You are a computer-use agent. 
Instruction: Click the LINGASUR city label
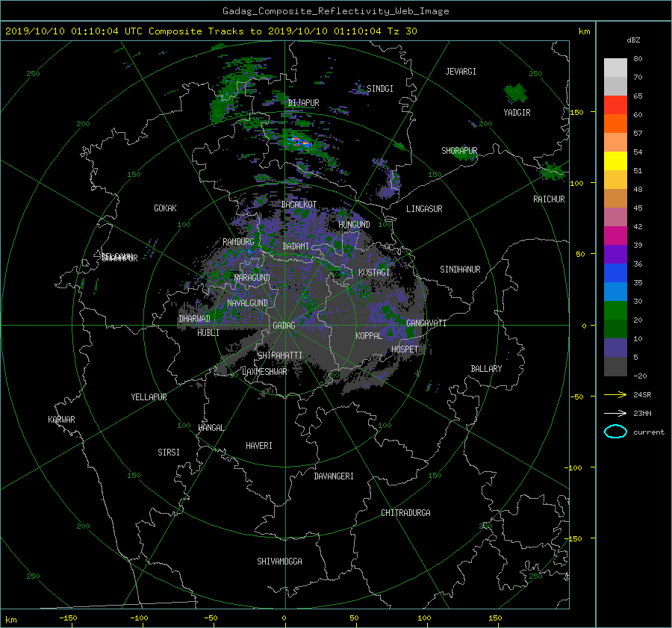(x=424, y=209)
